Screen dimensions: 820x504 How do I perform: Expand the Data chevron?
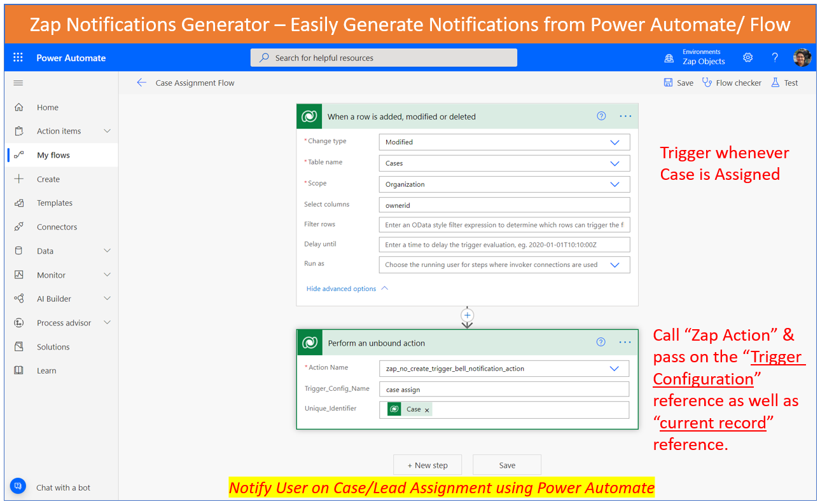[x=107, y=251]
